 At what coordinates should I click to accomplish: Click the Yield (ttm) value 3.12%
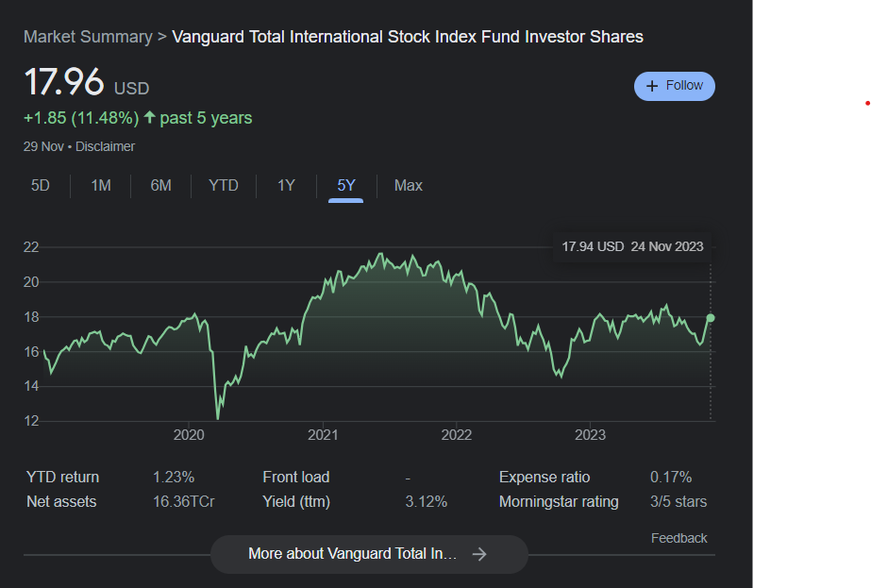click(x=426, y=501)
